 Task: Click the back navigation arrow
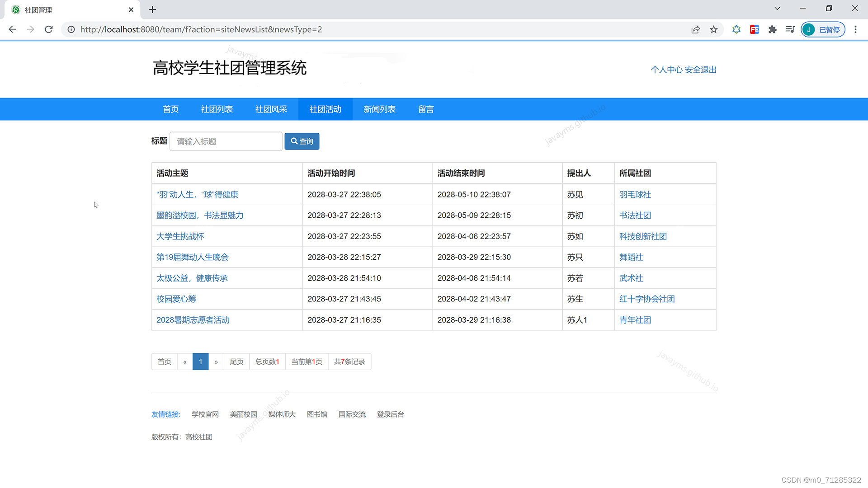coord(13,29)
